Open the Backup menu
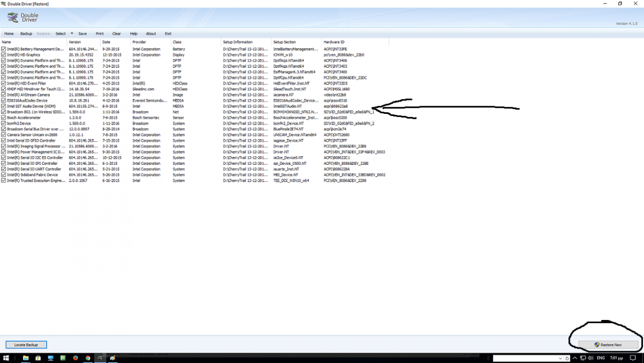 tap(26, 33)
